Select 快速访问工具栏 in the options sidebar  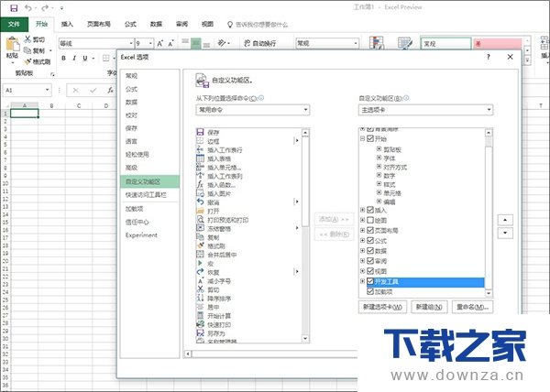[149, 195]
